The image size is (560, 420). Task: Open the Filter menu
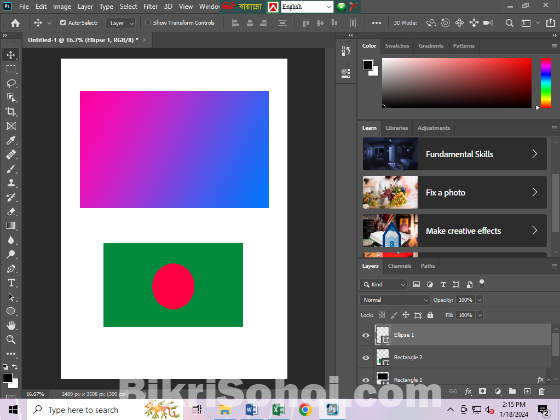click(x=150, y=7)
